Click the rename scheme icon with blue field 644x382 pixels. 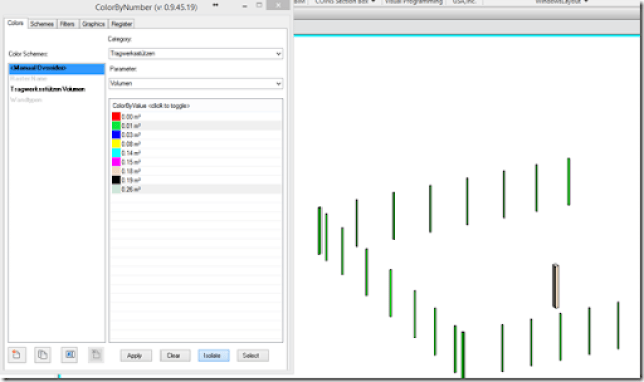[69, 355]
